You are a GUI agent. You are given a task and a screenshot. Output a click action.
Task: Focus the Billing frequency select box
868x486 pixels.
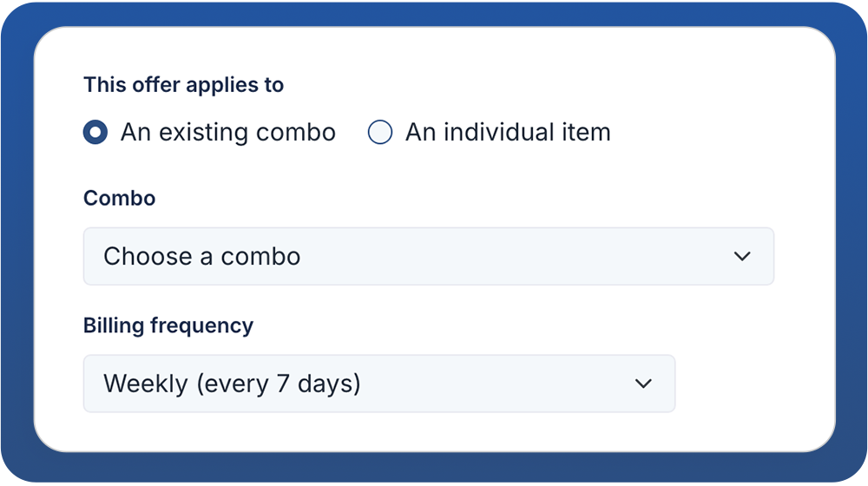(x=379, y=384)
